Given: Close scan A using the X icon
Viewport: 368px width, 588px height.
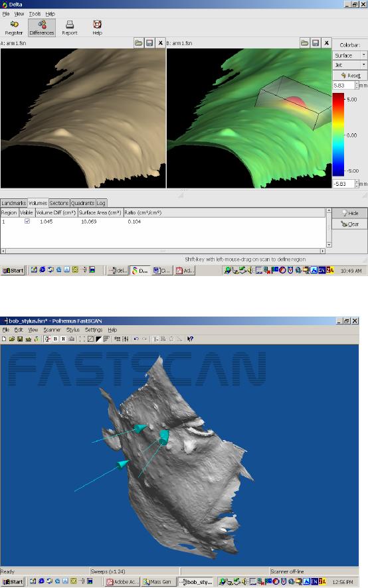Looking at the screenshot, I should pyautogui.click(x=160, y=43).
